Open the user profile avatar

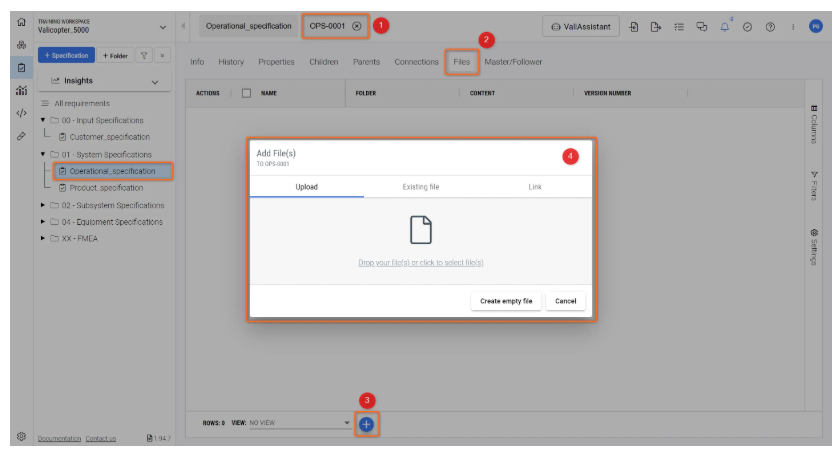click(816, 26)
